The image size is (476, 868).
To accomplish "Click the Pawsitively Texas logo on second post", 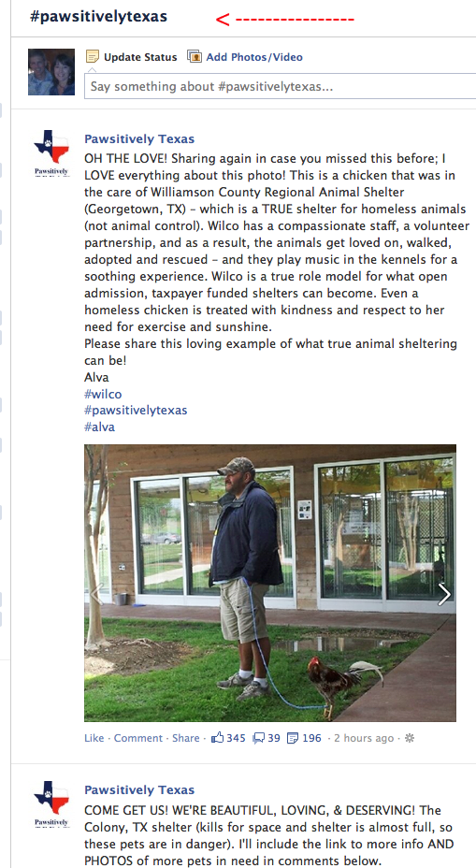I will [51, 803].
